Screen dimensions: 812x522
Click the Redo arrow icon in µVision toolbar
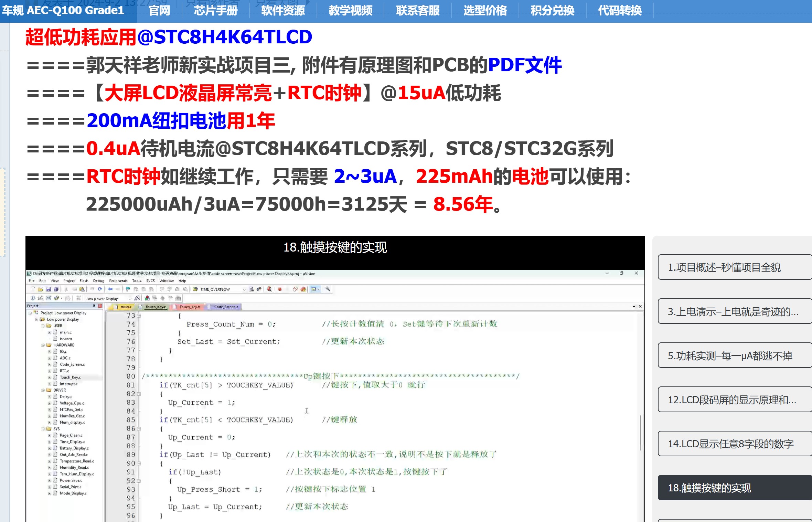point(100,289)
